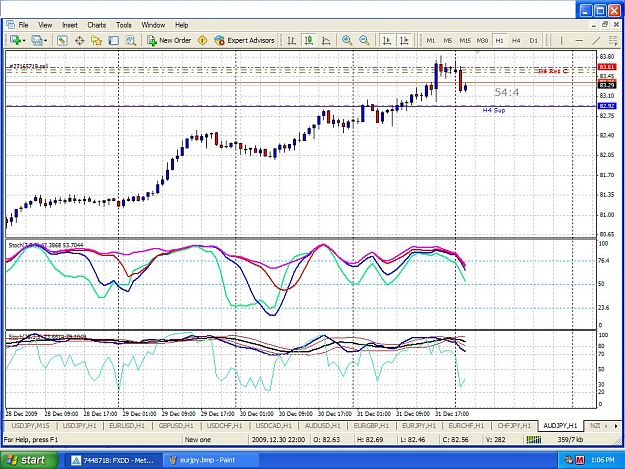Viewport: 625px width, 469px height.
Task: Expand the New Chart dropdown arrow
Action: tap(24, 40)
